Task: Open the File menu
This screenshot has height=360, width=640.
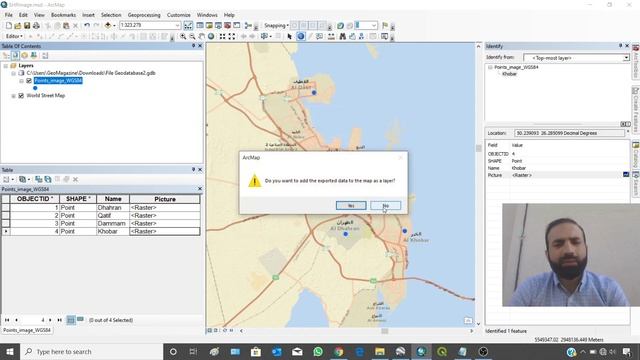Action: pos(9,15)
